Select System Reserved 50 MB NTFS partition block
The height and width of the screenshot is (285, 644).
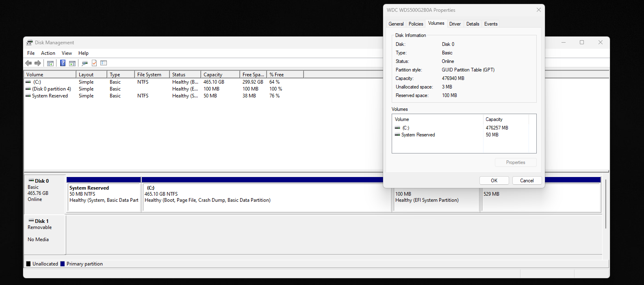coord(104,197)
